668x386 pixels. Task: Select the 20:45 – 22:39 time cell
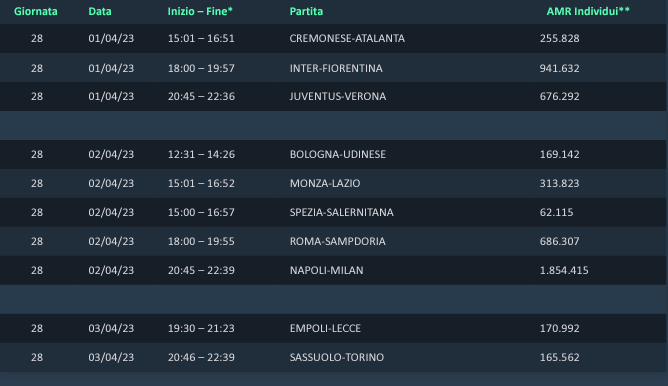201,270
